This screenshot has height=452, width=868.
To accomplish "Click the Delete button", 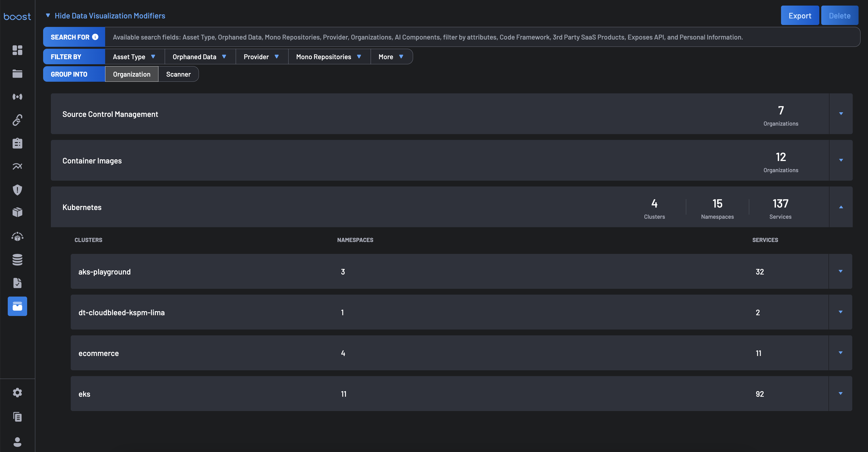I will pyautogui.click(x=840, y=16).
